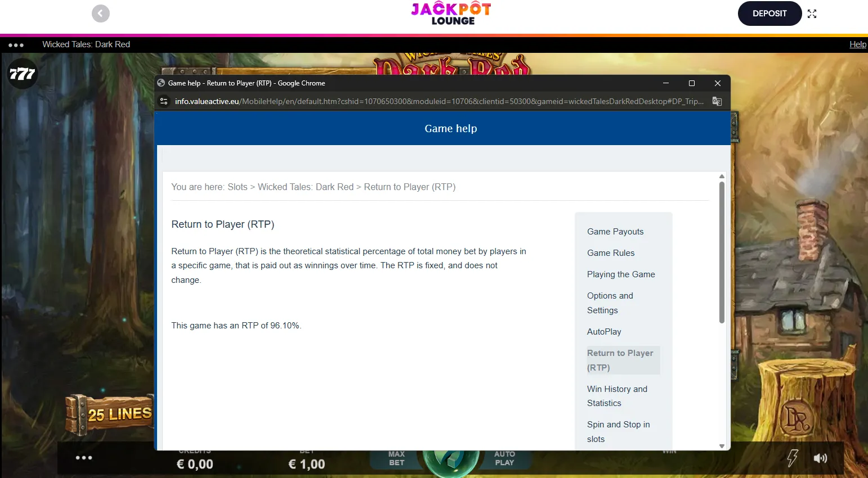The image size is (868, 478).
Task: Click the scroll-down arrow of help page
Action: pos(722,446)
